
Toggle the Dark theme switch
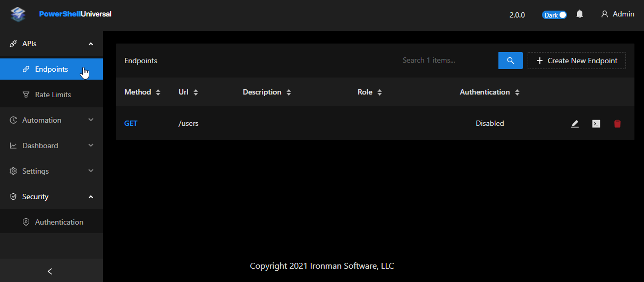554,15
